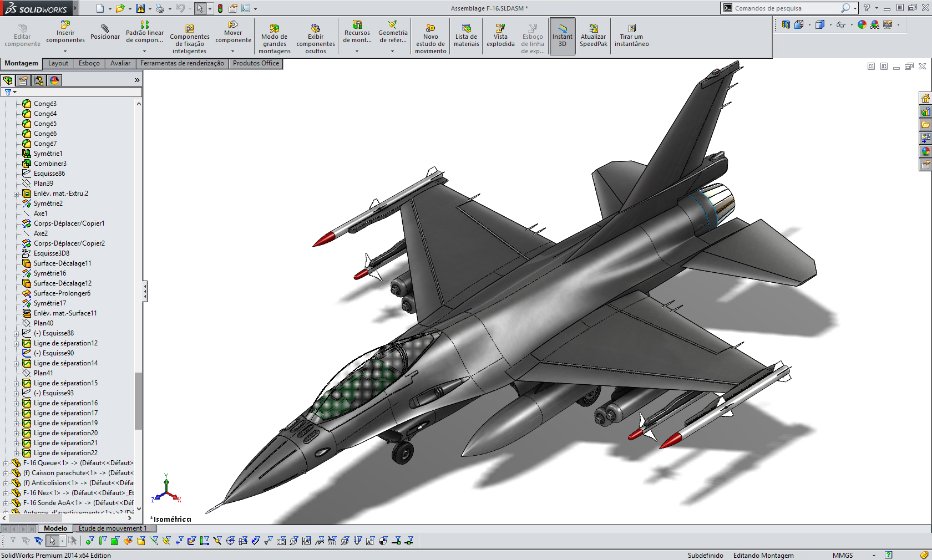Viewport: 932px width, 560px height.
Task: Toggle the filter center of mass icon
Action: [x=383, y=541]
